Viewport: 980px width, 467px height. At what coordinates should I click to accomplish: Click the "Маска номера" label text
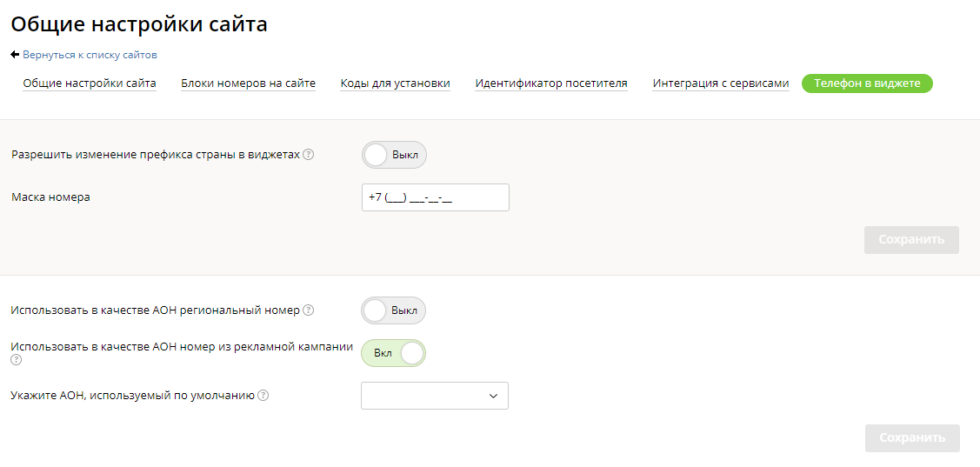click(50, 197)
